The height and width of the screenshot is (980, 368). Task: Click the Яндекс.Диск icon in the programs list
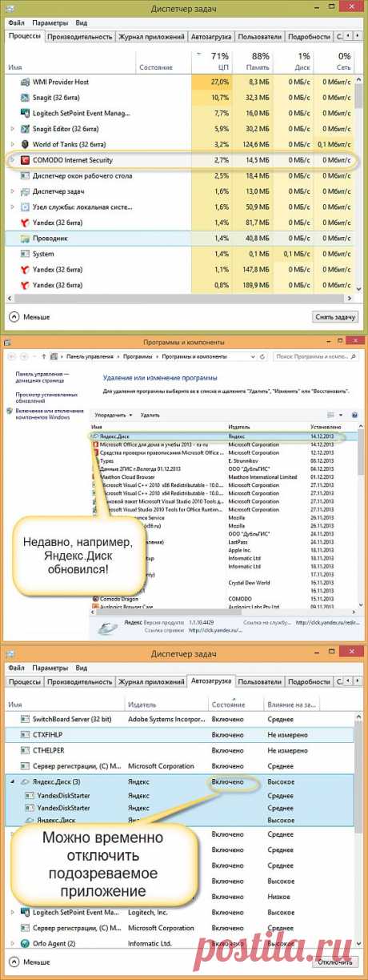96,437
